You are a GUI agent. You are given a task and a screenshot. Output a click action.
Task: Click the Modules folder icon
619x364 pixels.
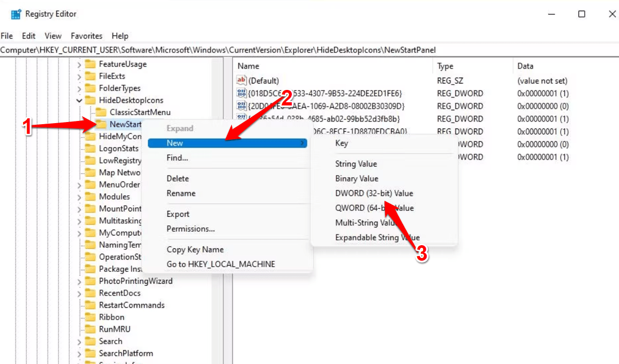90,196
